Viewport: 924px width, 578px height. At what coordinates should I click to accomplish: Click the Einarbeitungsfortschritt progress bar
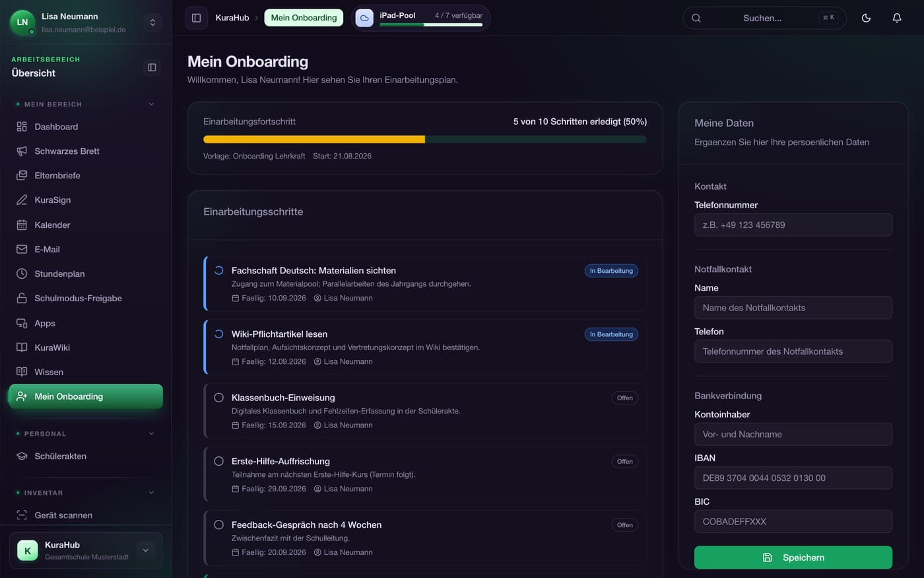click(x=425, y=139)
